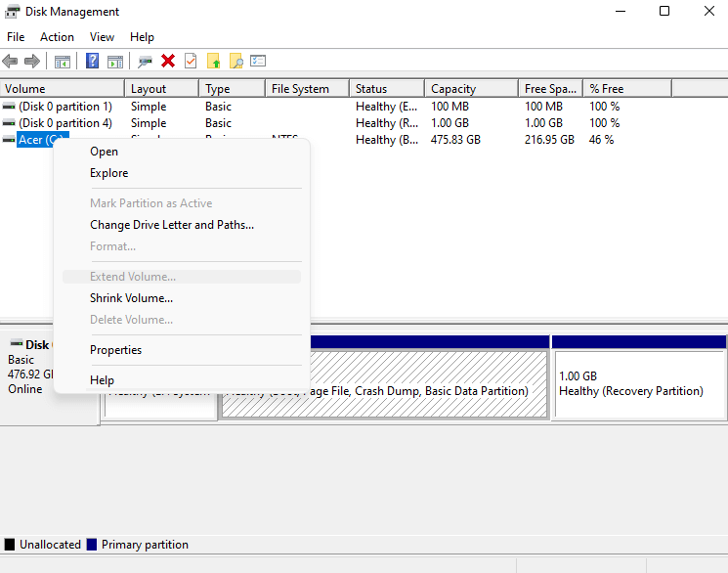Click the Disk 0 drive icon in lower pane
The width and height of the screenshot is (728, 573).
17,343
